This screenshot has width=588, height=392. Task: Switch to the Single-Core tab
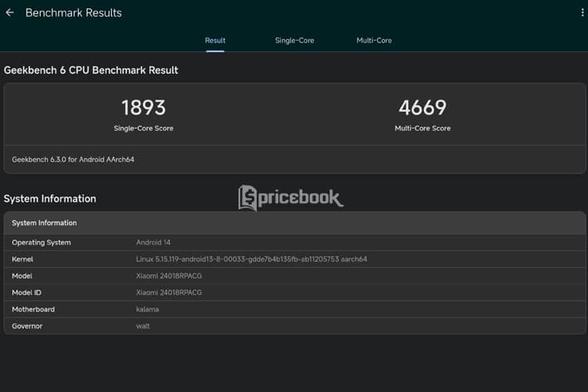294,41
